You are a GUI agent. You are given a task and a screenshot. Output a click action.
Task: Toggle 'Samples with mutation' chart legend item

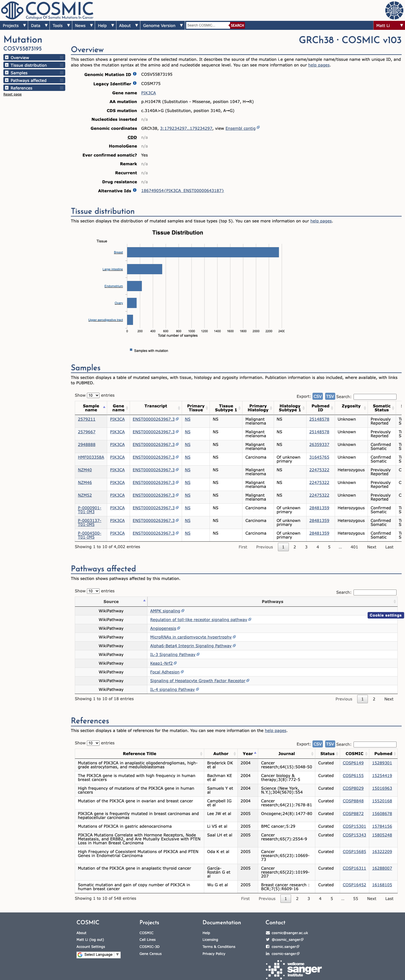(x=149, y=351)
